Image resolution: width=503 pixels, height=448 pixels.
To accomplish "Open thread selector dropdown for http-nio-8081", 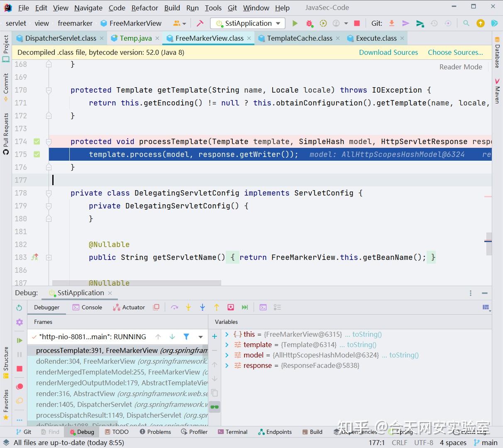I will tap(201, 337).
